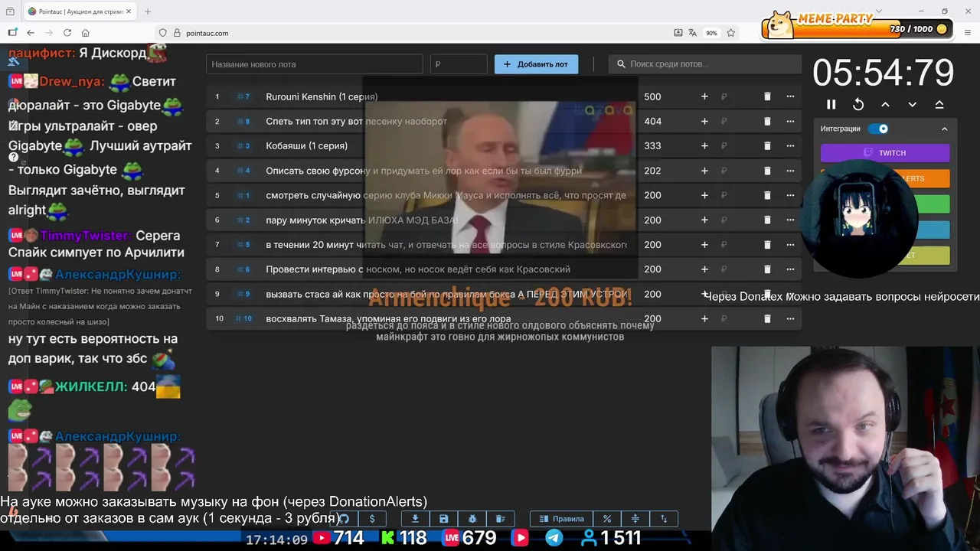Open a new browser tab
The width and height of the screenshot is (980, 551).
148,11
